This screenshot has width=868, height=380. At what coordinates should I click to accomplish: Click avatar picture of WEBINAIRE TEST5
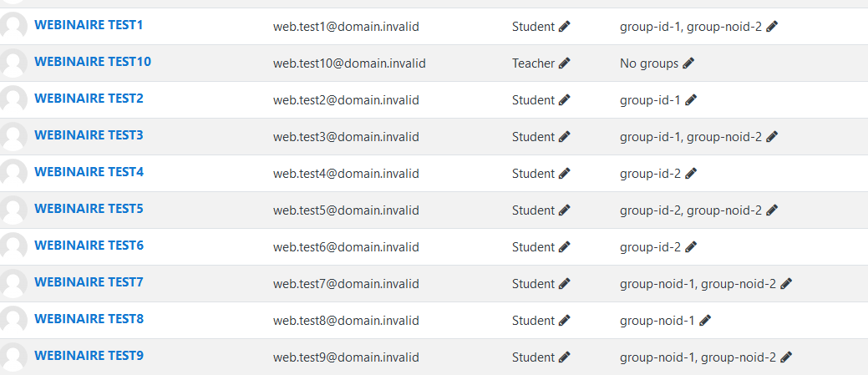13,210
